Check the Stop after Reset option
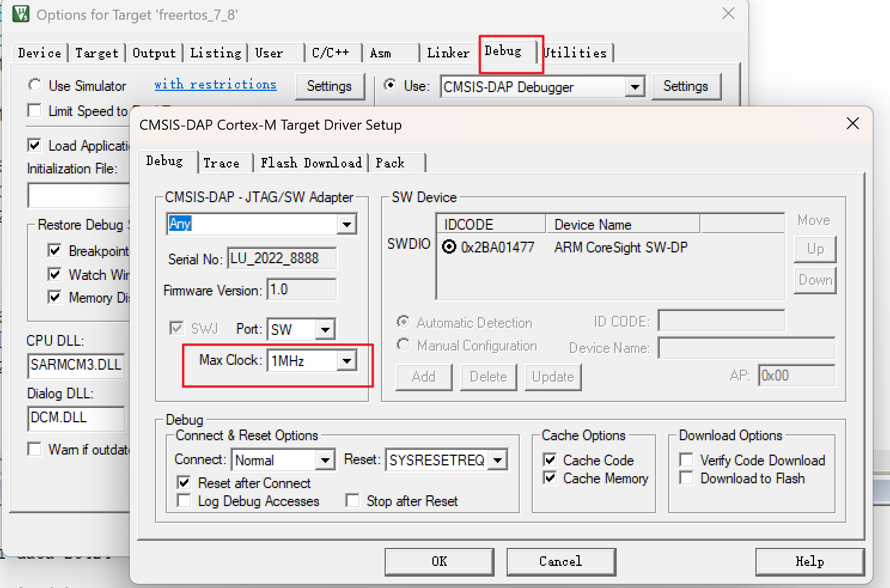This screenshot has width=890, height=588. [353, 501]
